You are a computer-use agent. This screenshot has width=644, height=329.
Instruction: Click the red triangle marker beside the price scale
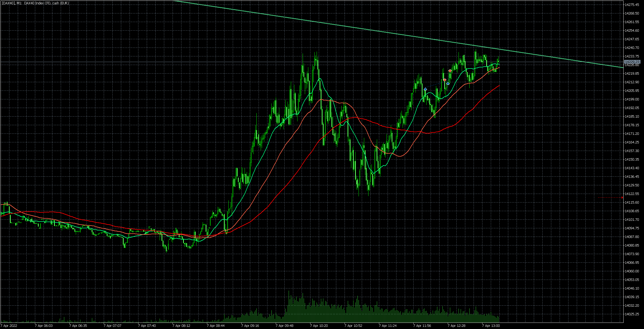(622, 198)
